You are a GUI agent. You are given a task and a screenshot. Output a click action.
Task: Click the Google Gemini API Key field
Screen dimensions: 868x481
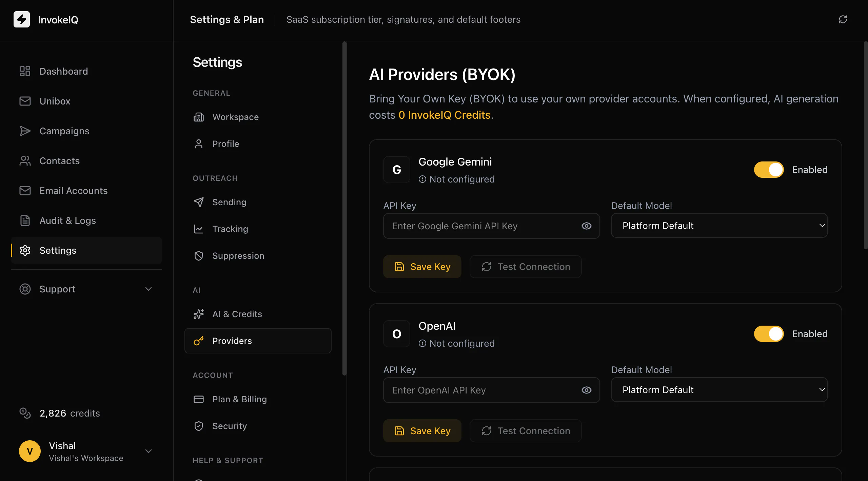point(492,226)
